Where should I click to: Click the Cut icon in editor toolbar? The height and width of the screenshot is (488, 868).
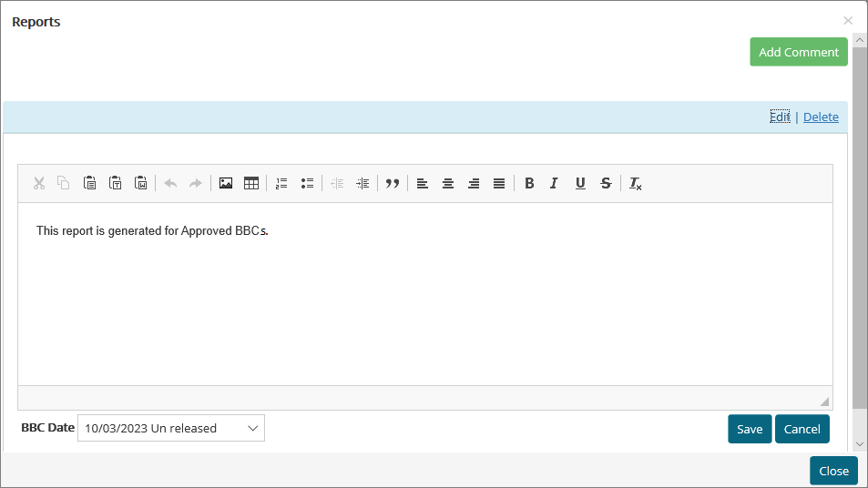pos(38,183)
